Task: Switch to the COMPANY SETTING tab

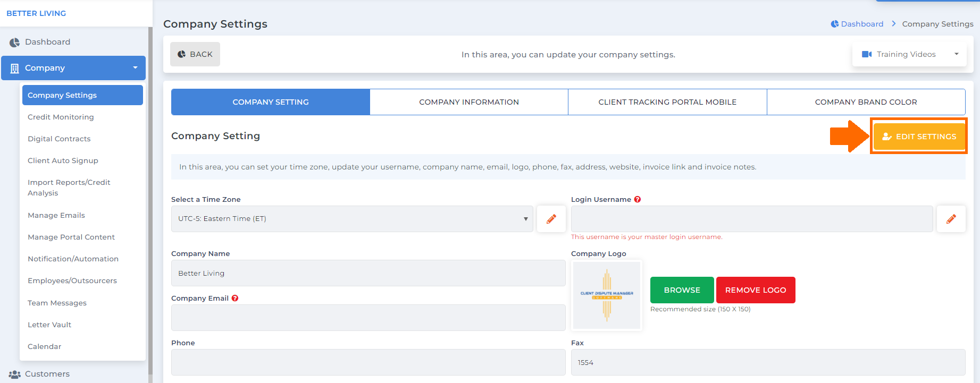Action: (271, 102)
